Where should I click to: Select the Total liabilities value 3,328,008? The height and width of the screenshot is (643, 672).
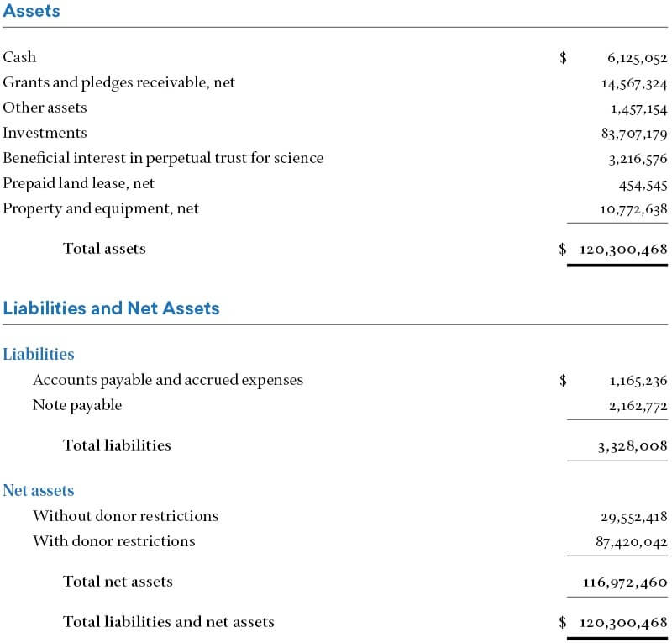tap(633, 446)
